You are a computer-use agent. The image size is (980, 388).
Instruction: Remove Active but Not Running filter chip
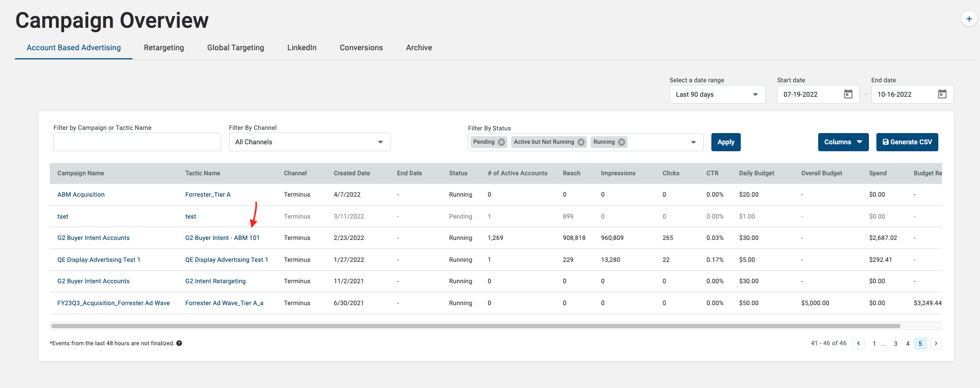pos(581,142)
